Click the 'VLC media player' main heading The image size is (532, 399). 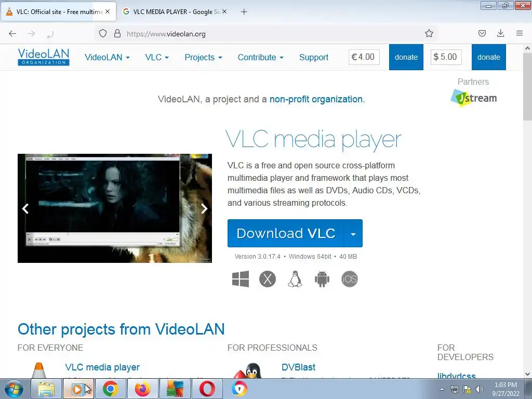click(x=313, y=139)
